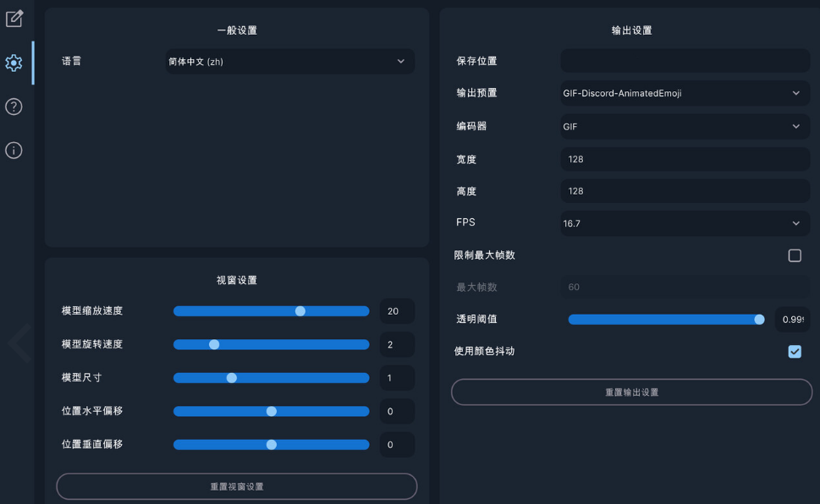Expand the 编码器 encoder dropdown
Screen dimensions: 820x504
click(685, 127)
